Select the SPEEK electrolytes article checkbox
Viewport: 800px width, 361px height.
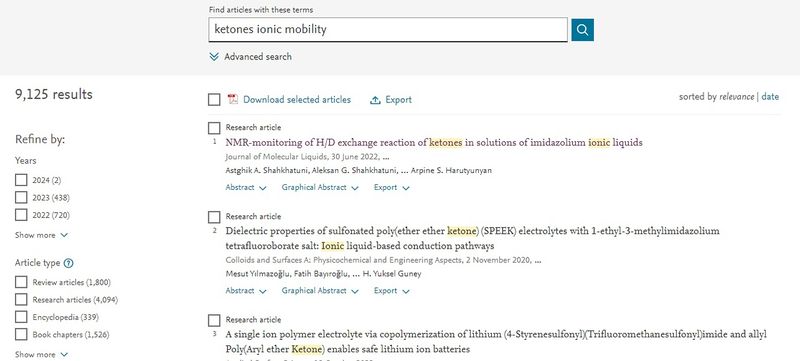coord(214,217)
